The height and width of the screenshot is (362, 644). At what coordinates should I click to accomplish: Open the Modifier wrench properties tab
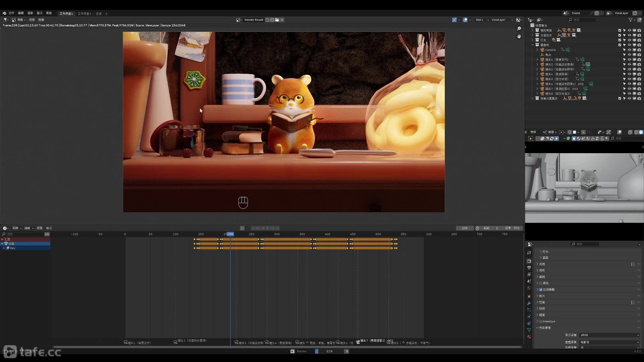(529, 303)
